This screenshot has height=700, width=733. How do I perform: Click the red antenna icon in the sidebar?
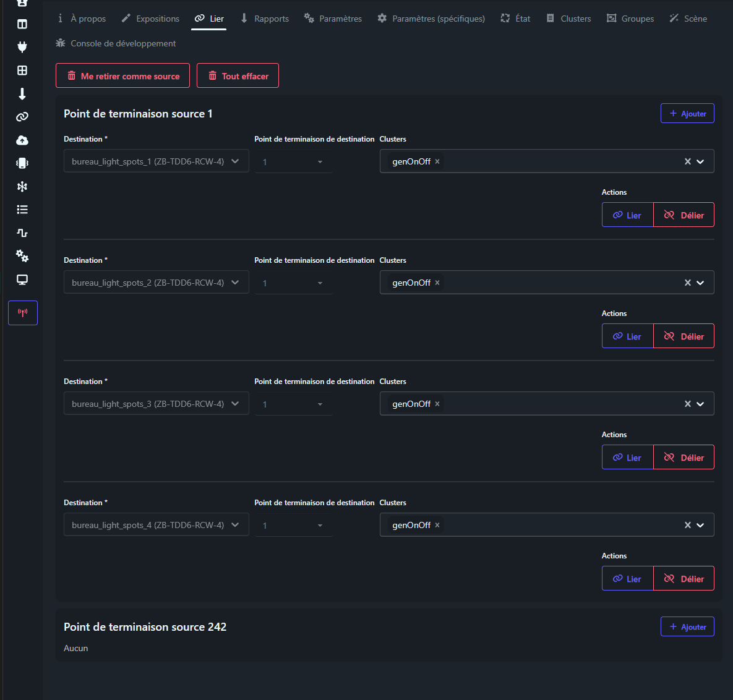point(23,313)
